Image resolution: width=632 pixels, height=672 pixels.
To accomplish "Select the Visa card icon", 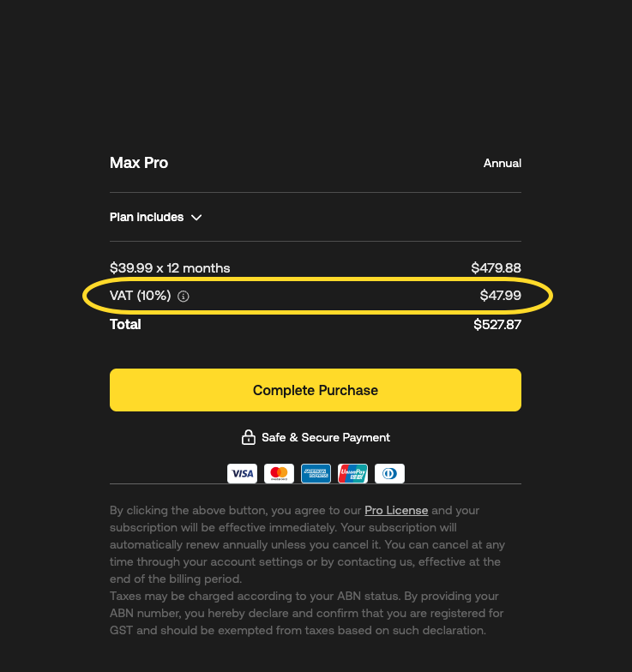I will [242, 473].
